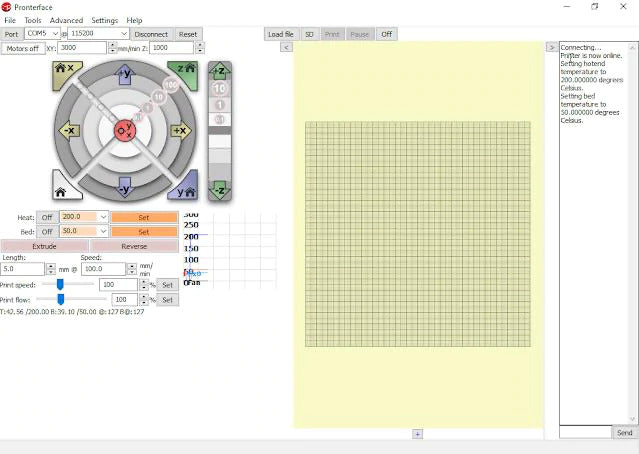
Task: Home the X axis
Action: (64, 70)
